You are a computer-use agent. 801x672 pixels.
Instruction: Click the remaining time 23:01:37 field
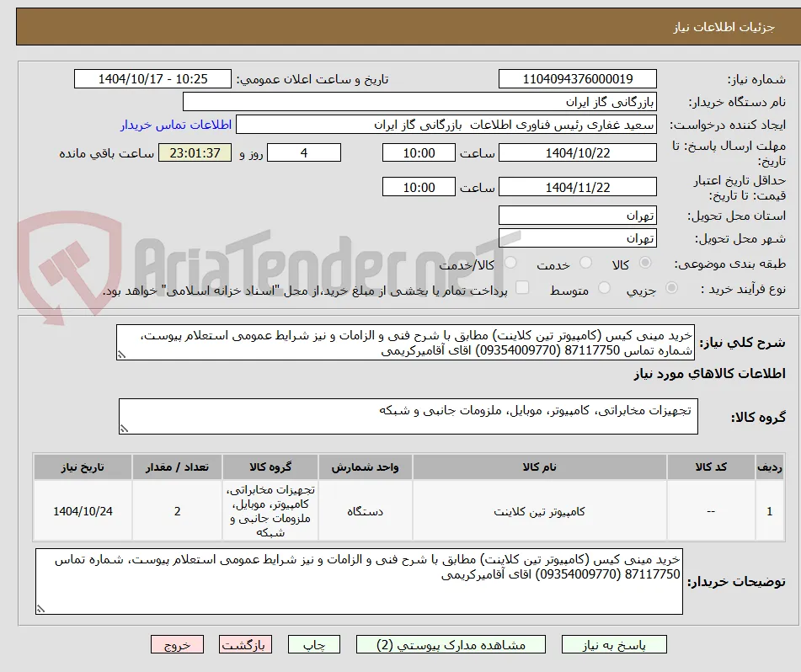[x=195, y=152]
